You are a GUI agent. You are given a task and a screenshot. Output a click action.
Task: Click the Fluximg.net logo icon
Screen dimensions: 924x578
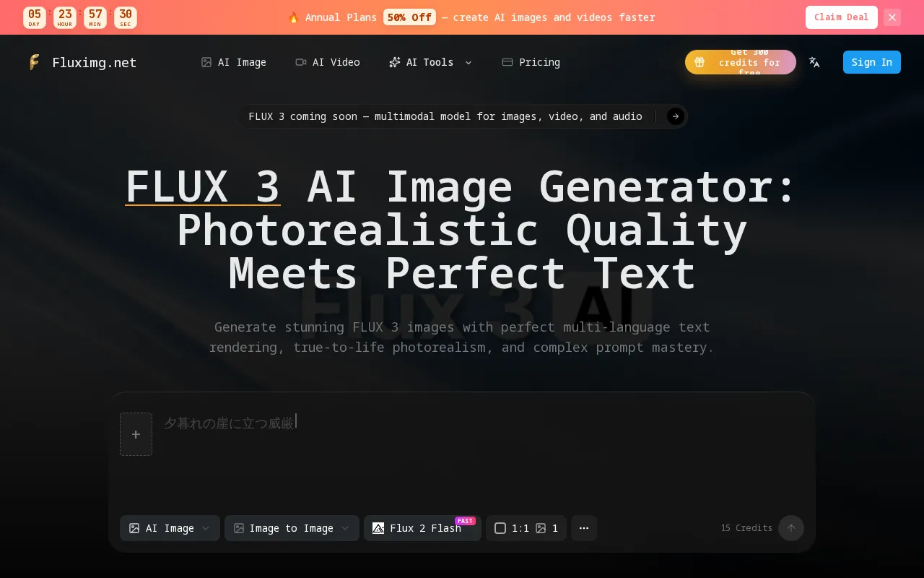tap(34, 62)
